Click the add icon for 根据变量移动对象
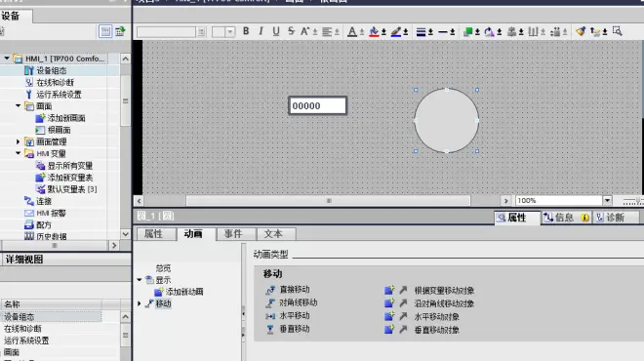This screenshot has width=644, height=361. click(389, 290)
